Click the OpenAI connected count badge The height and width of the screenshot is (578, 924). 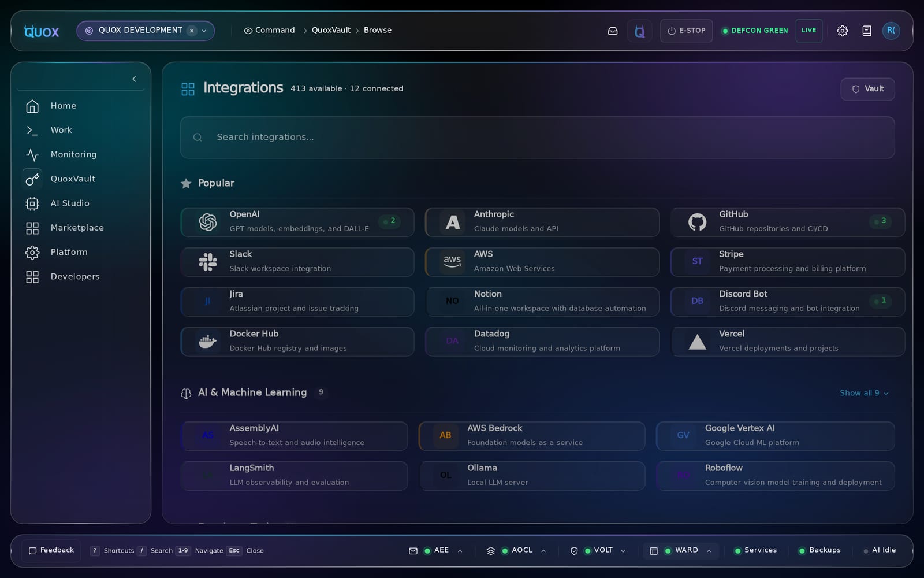pyautogui.click(x=390, y=221)
